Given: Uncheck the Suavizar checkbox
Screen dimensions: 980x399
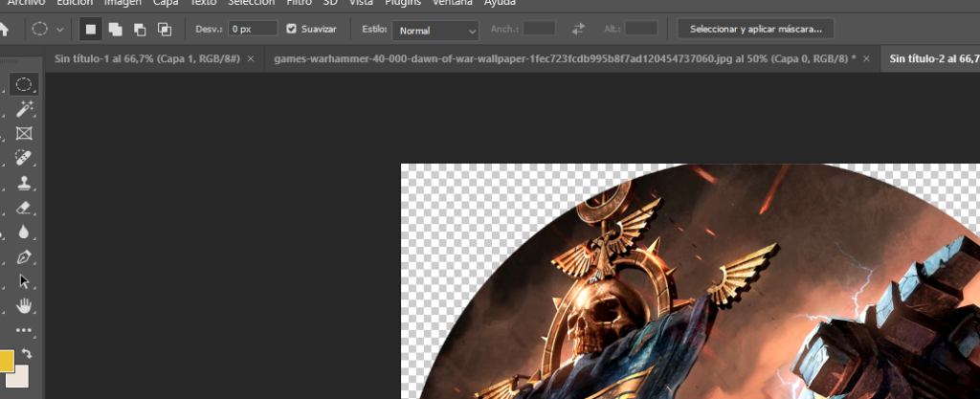Looking at the screenshot, I should (x=292, y=30).
